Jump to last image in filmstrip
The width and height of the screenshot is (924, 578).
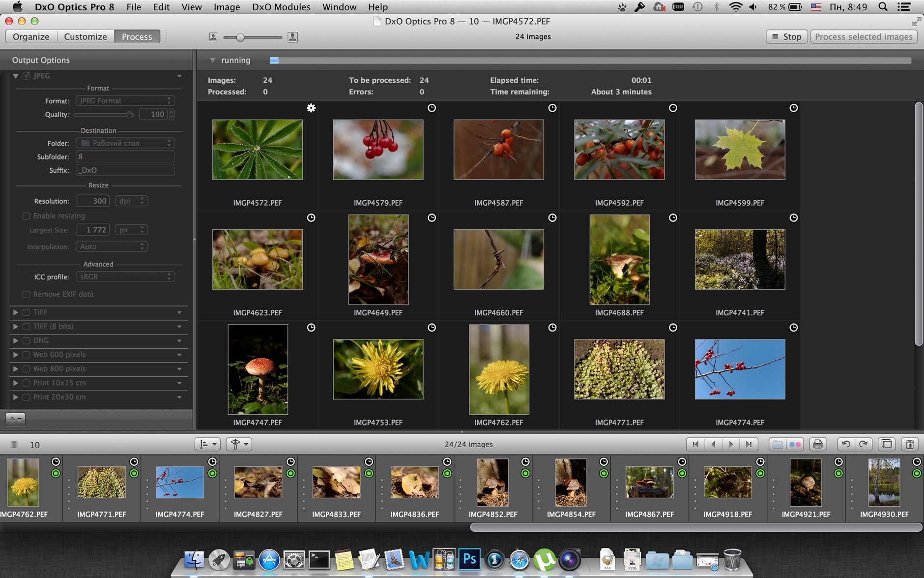749,444
